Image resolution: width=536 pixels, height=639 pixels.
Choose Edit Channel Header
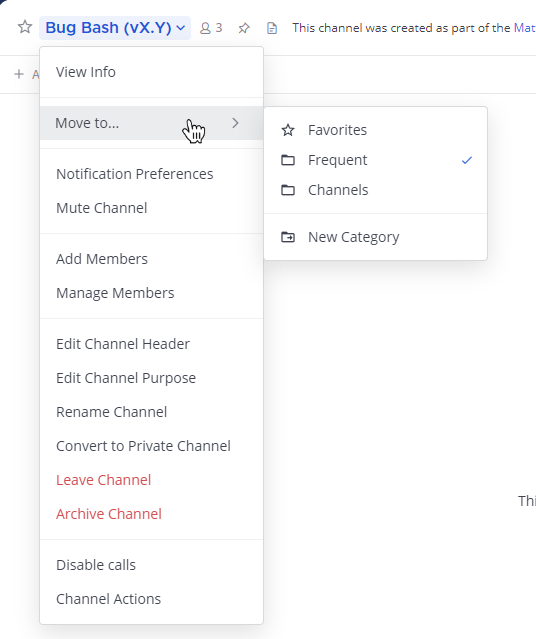pyautogui.click(x=152, y=344)
